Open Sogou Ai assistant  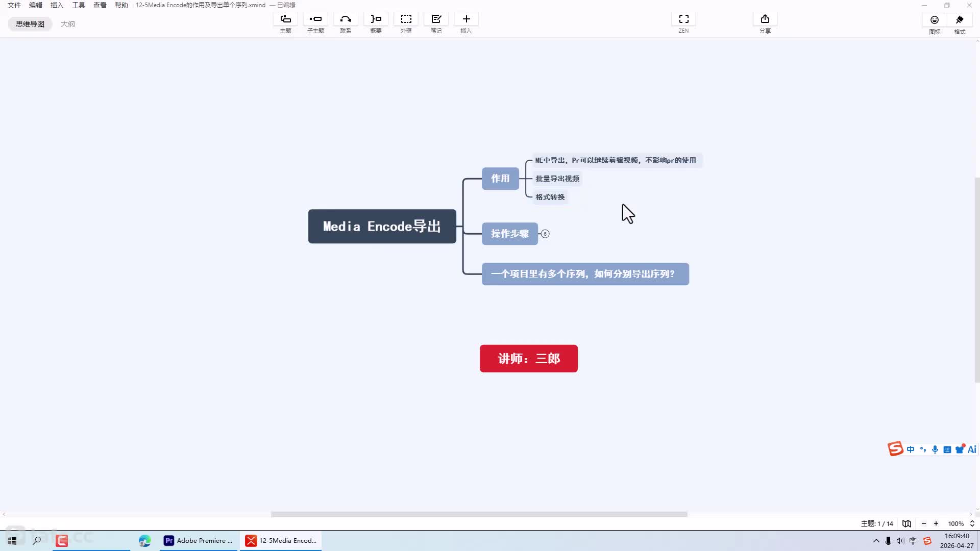(972, 449)
